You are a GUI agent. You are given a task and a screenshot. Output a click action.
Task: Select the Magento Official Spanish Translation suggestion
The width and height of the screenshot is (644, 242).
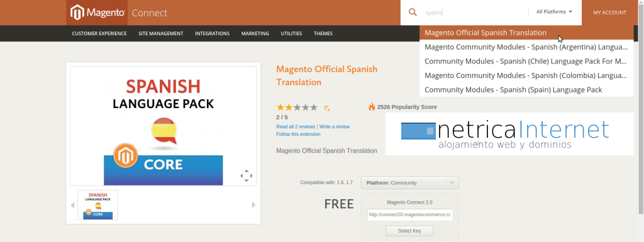pyautogui.click(x=526, y=33)
